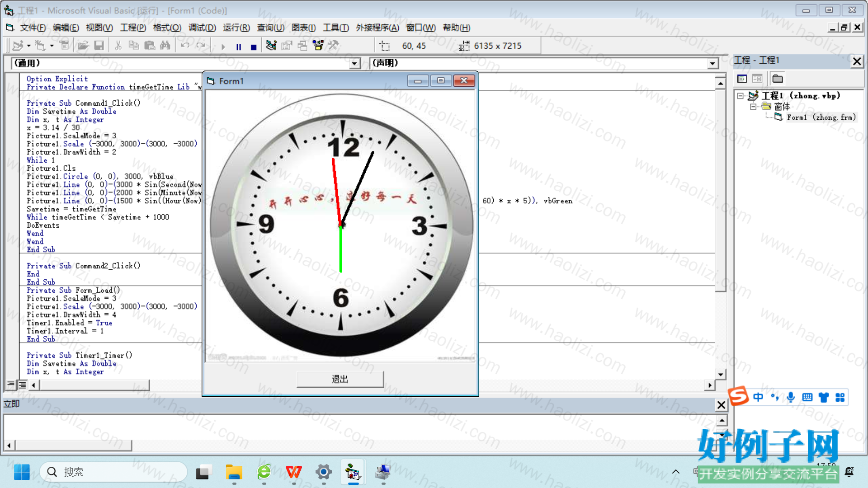
Task: Toggle punctuation mode in IME bar
Action: [774, 397]
